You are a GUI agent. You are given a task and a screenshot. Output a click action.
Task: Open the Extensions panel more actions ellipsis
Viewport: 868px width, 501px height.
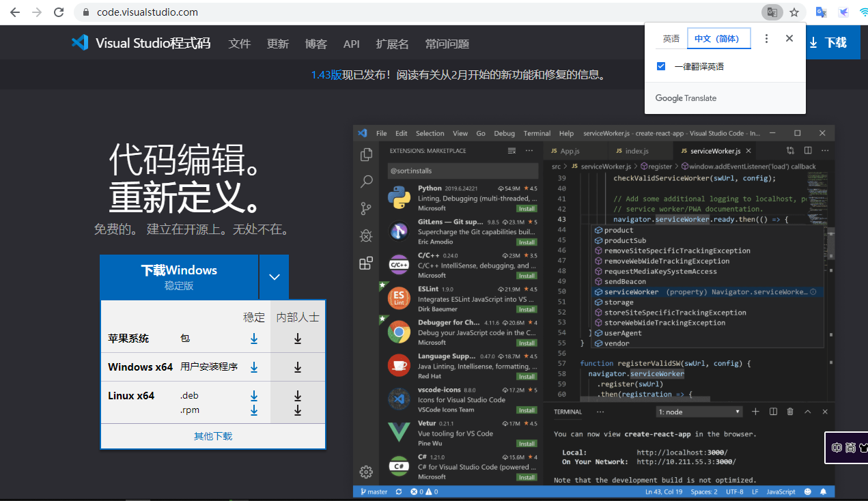[529, 151]
